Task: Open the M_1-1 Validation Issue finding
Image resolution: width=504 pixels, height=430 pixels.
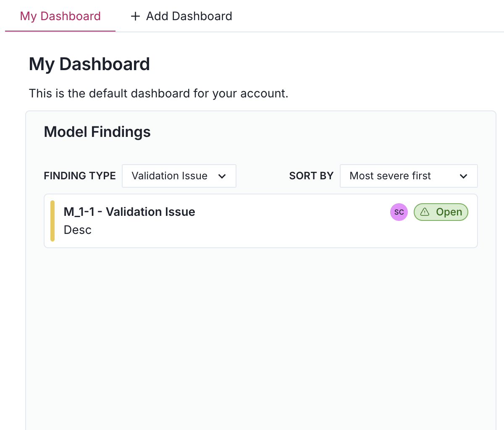Action: tap(129, 212)
